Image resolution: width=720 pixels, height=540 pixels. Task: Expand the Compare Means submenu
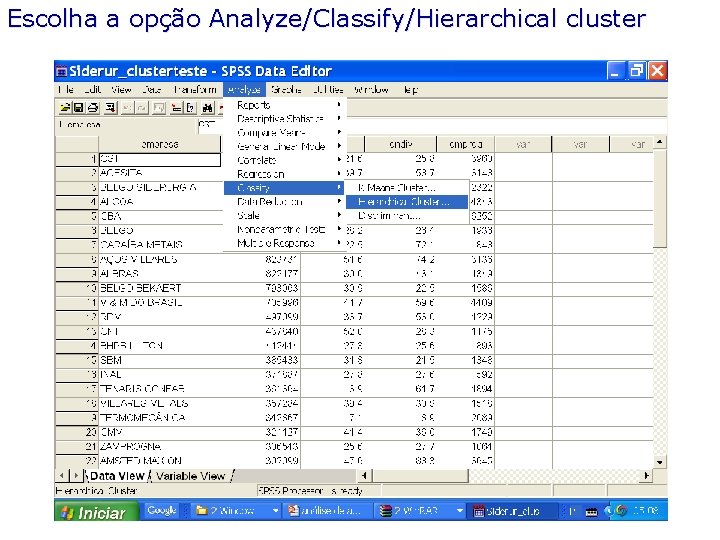click(285, 133)
